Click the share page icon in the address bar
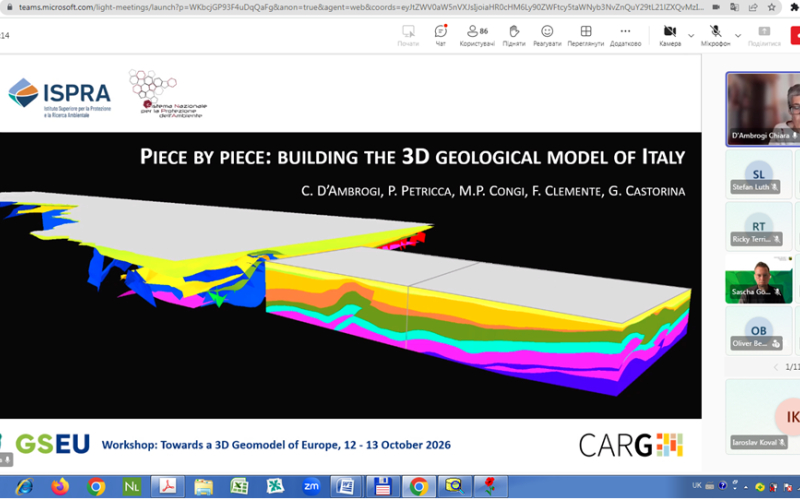 [x=753, y=7]
